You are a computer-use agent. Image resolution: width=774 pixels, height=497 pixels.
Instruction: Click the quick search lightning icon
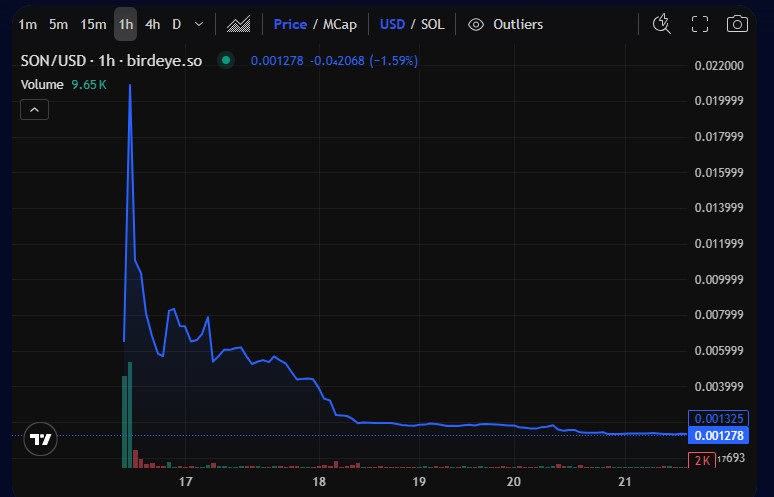661,24
